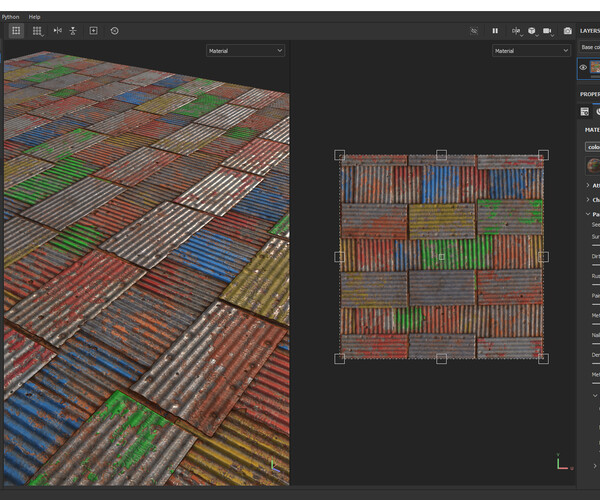Select the fill properties icon under Properties

click(x=585, y=111)
